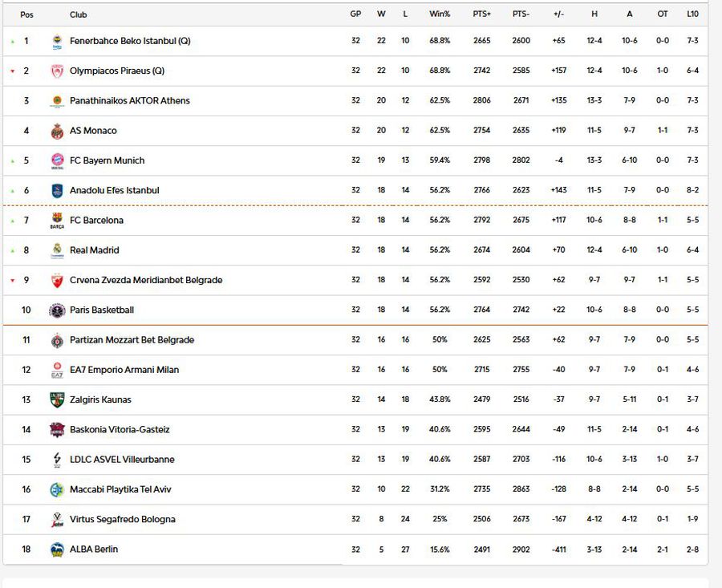
Task: Sort standings by PTS+ column header
Action: 482,14
